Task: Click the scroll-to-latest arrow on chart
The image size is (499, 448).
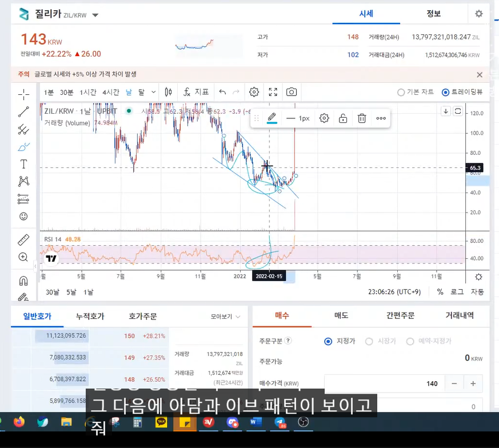Action: click(x=446, y=111)
